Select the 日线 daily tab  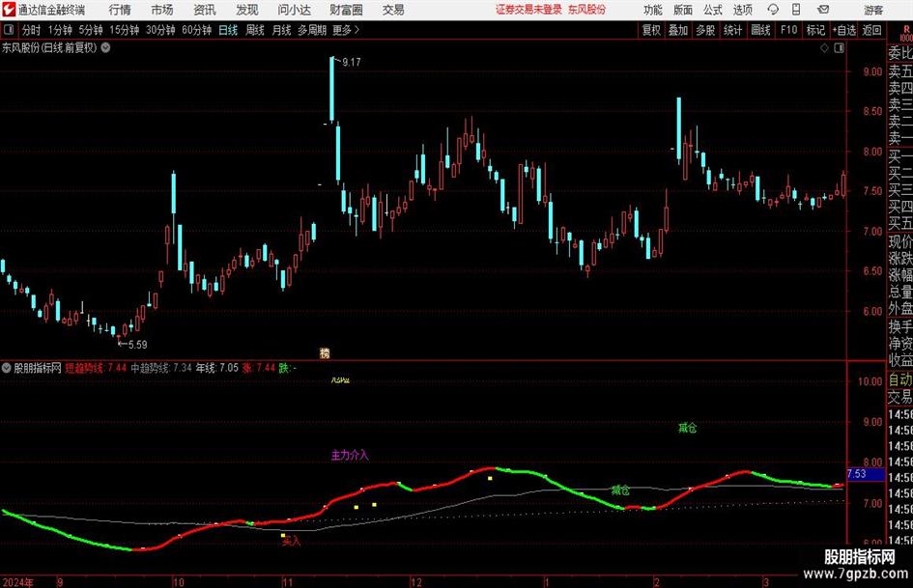click(228, 30)
